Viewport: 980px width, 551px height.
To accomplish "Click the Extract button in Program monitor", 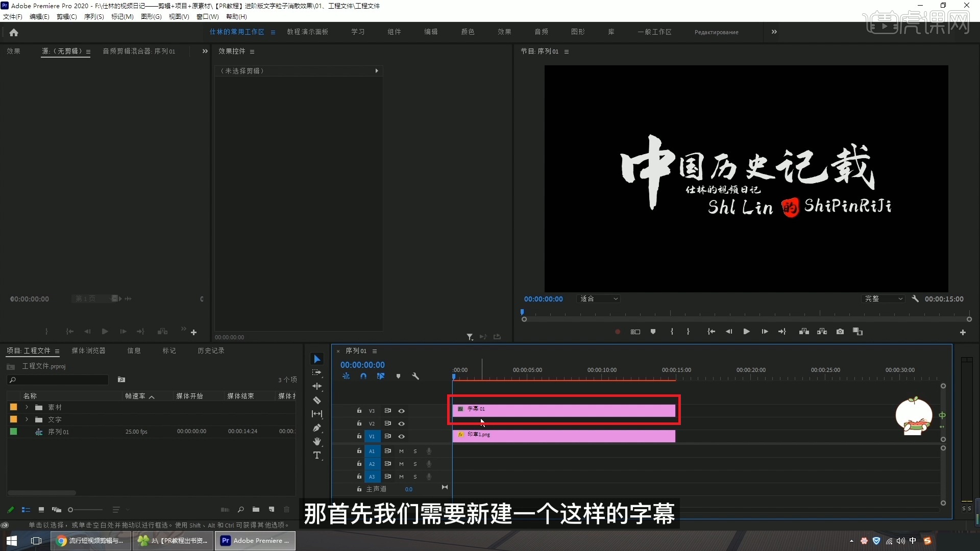I will [822, 332].
